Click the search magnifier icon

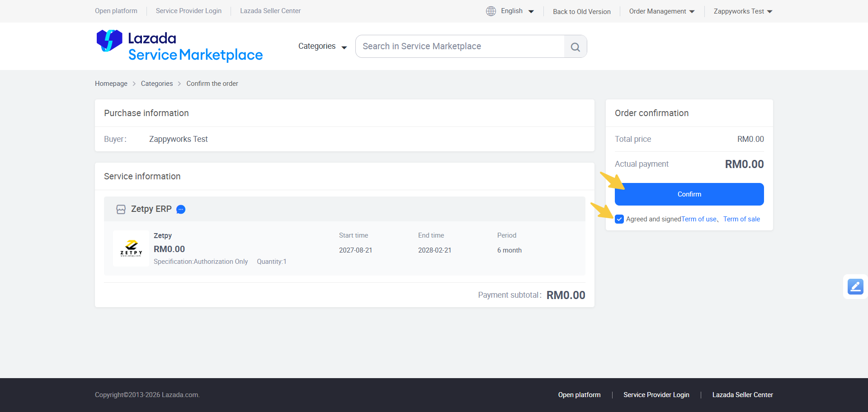pos(576,47)
